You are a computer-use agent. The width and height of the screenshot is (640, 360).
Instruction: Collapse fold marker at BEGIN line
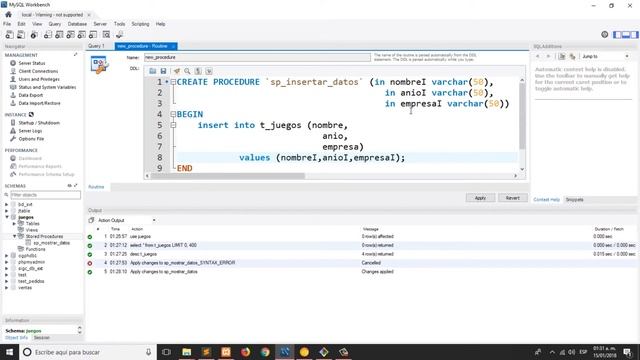pyautogui.click(x=173, y=114)
